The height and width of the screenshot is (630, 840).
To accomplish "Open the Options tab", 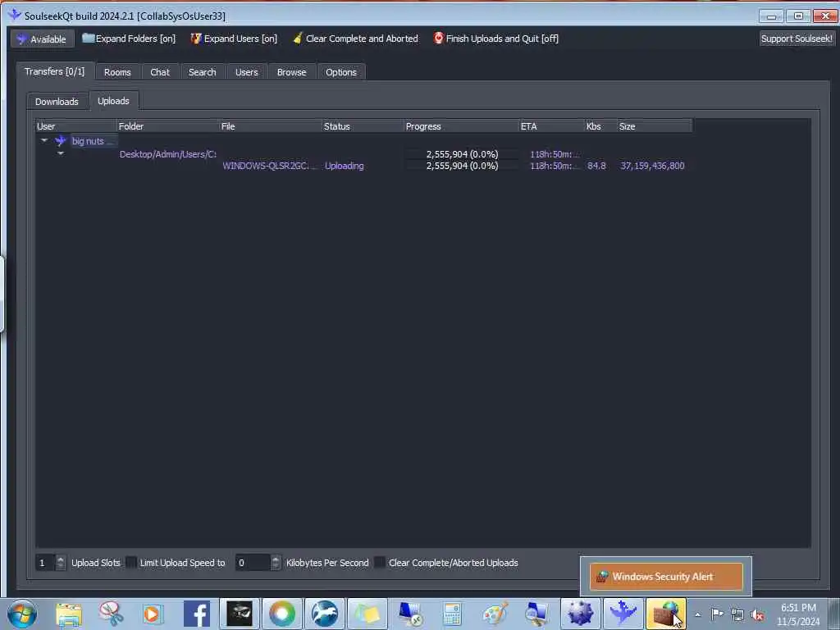I will coord(340,72).
